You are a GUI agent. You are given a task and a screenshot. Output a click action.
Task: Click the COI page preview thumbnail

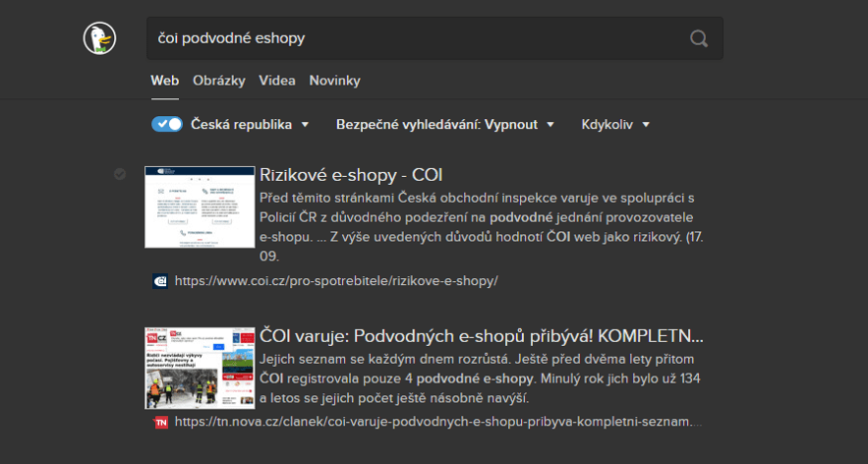[200, 207]
